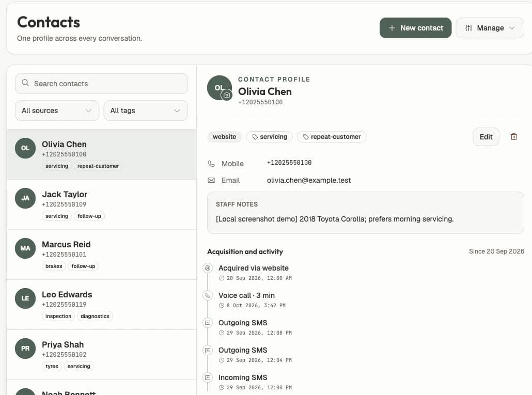Click clock icon beside 29 Sep 12:04 PM
The height and width of the screenshot is (395, 532).
pyautogui.click(x=222, y=361)
